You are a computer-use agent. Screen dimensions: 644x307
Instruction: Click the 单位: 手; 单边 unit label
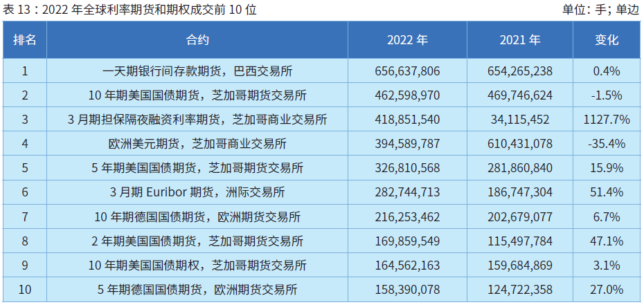click(x=601, y=10)
